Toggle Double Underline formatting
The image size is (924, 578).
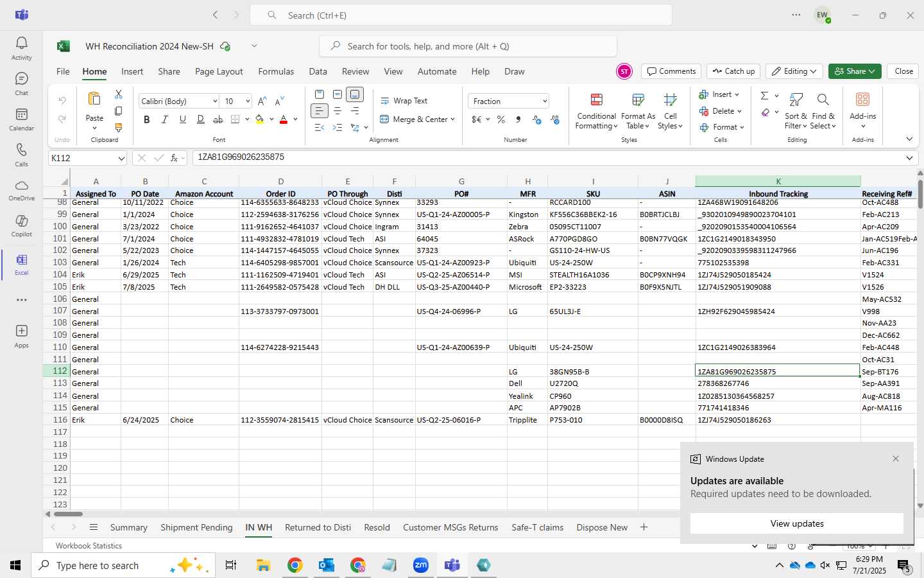point(201,119)
